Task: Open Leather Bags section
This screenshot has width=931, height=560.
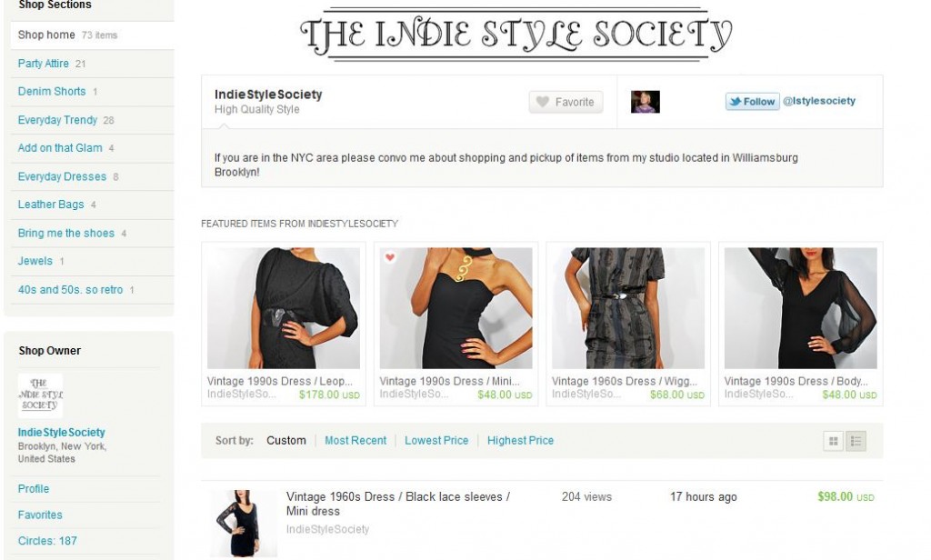Action: 51,205
